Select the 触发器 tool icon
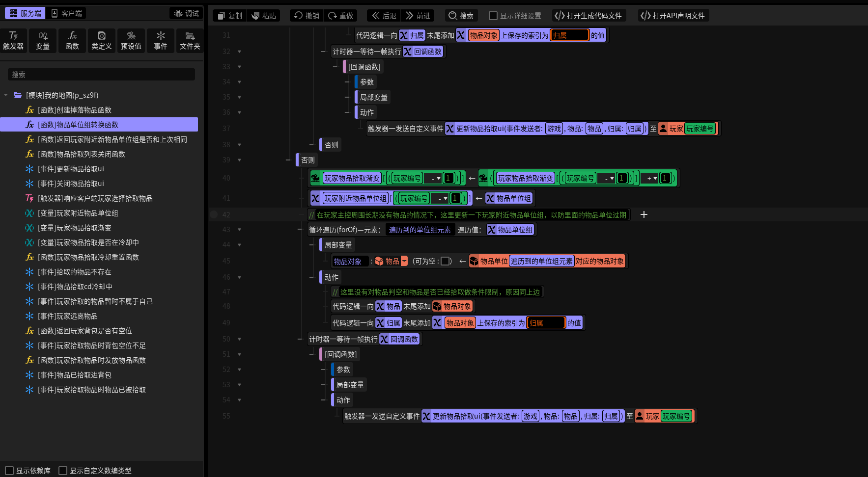Viewport: 868px width, 477px height. point(13,40)
